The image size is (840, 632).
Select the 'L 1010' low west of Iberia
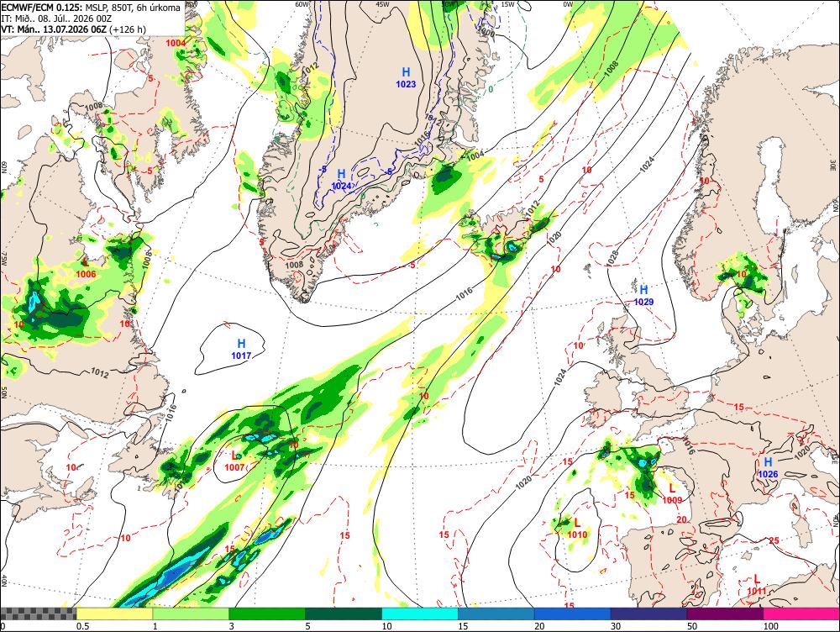[x=577, y=529]
